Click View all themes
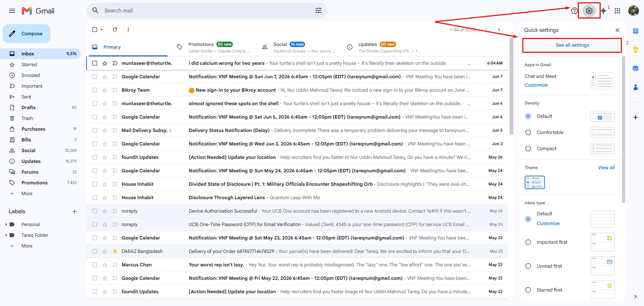 606,168
